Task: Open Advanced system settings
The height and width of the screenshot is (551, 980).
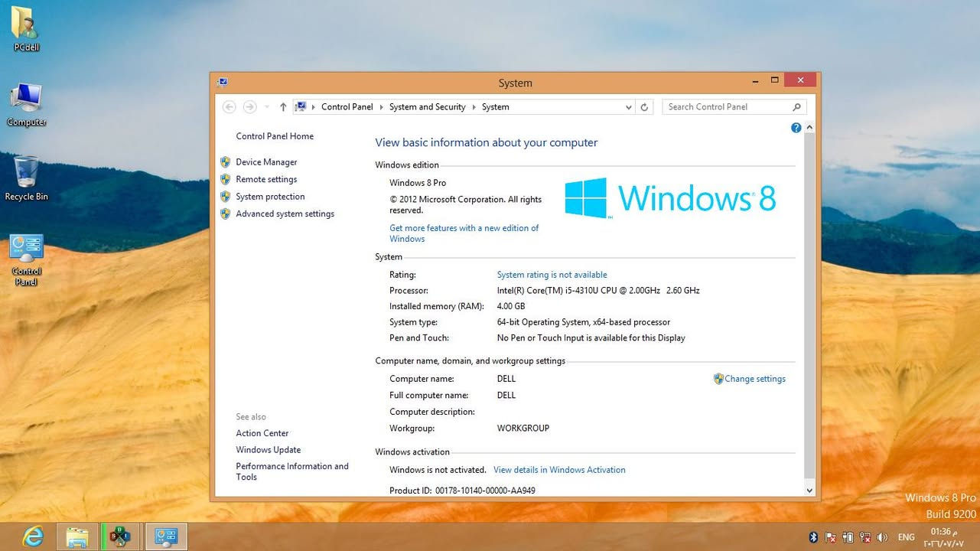Action: click(x=285, y=214)
